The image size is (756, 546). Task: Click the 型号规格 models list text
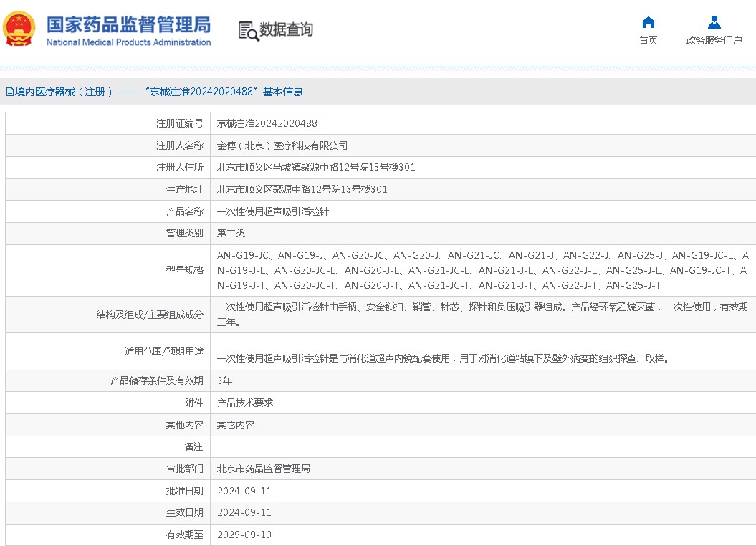pos(482,270)
